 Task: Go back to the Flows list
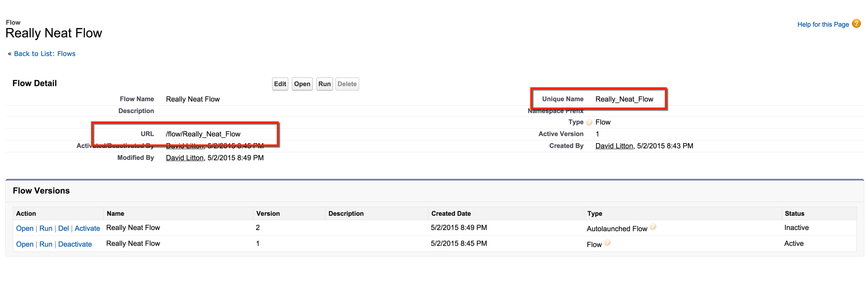tap(44, 54)
